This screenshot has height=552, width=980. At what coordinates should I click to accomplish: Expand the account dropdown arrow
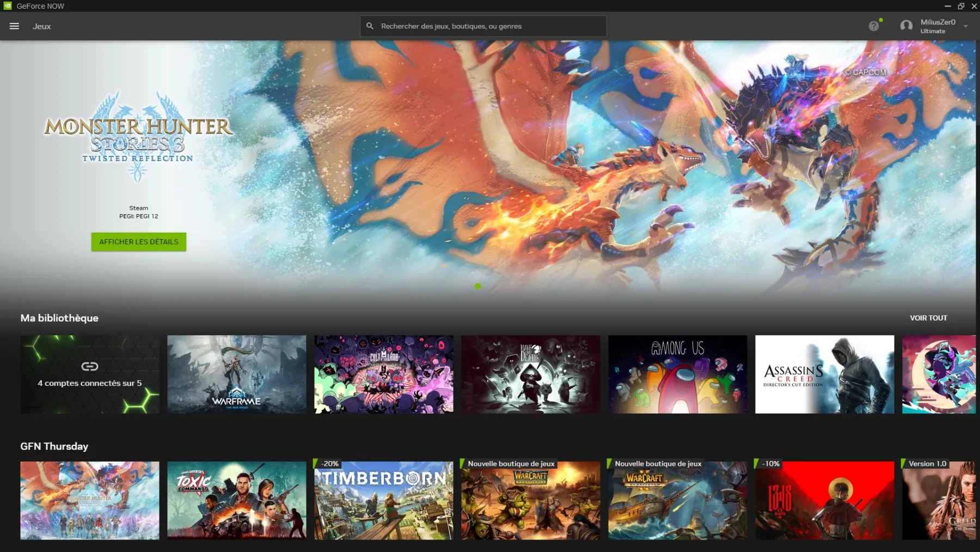coord(966,26)
